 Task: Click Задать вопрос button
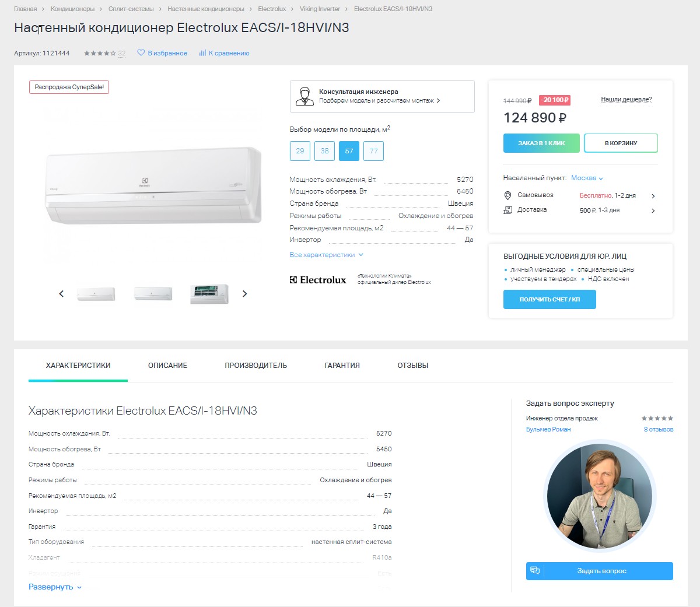[x=600, y=571]
